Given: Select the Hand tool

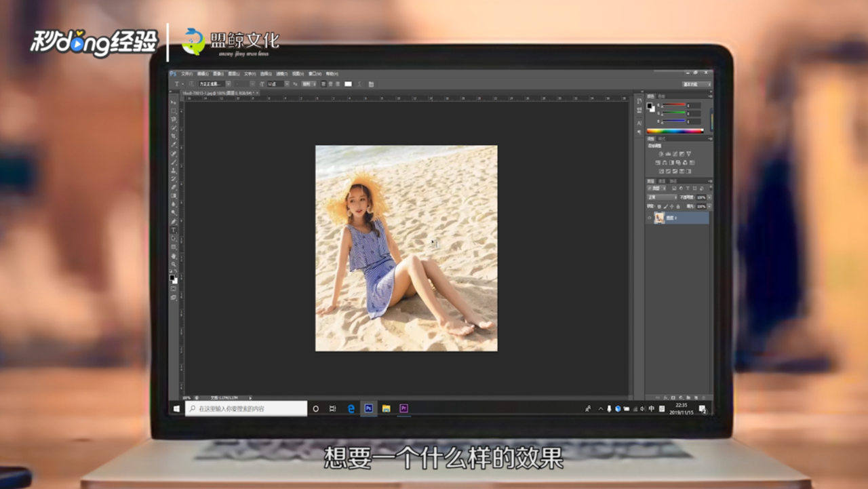Looking at the screenshot, I should click(x=174, y=256).
